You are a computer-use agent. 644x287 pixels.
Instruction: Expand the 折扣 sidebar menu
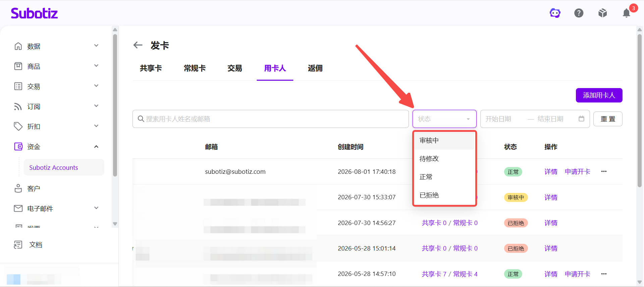tap(96, 126)
